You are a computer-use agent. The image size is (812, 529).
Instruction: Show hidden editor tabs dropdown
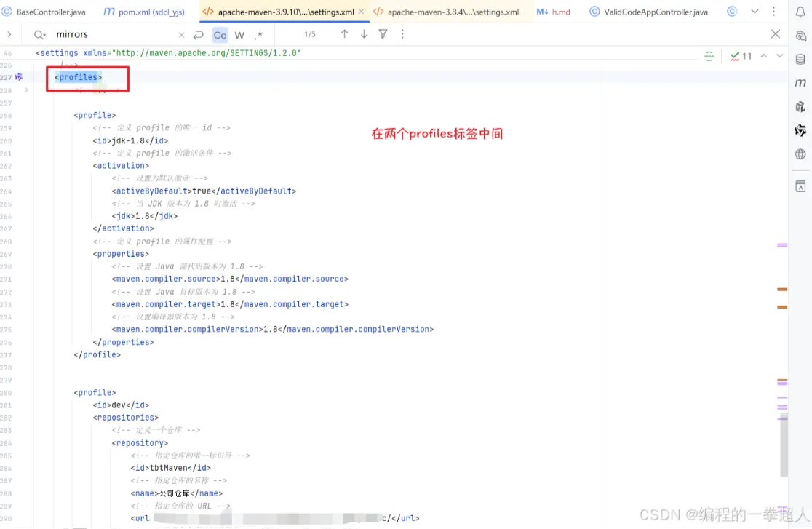click(755, 12)
